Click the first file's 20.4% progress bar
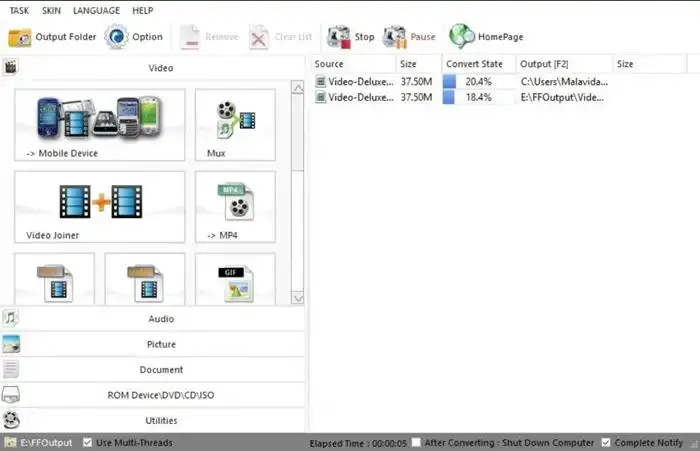 [x=478, y=81]
